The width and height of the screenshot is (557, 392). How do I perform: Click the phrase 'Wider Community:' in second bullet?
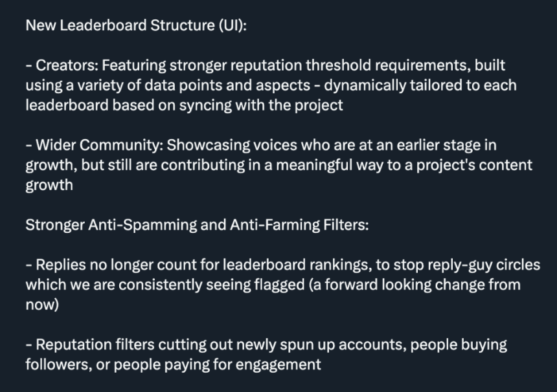click(x=100, y=146)
